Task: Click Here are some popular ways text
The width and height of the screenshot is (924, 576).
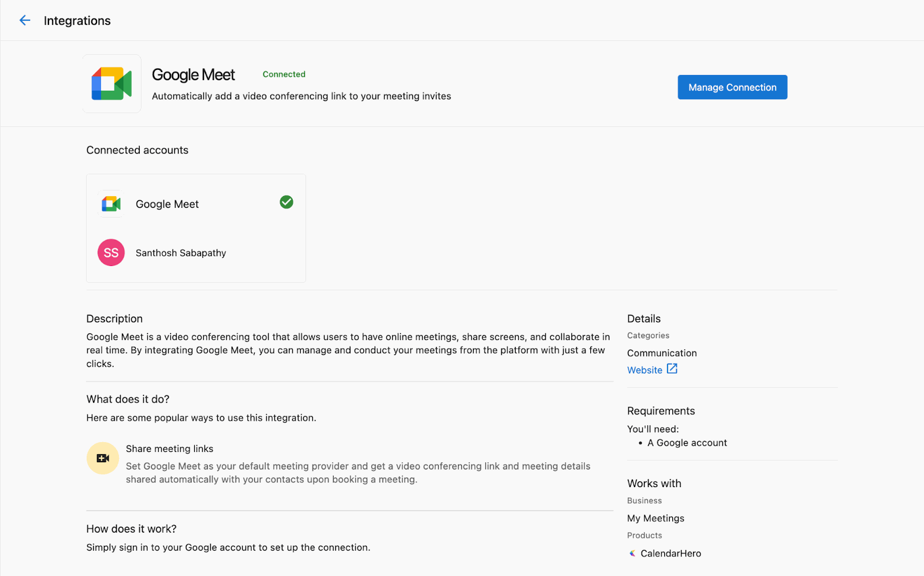Action: (x=201, y=418)
